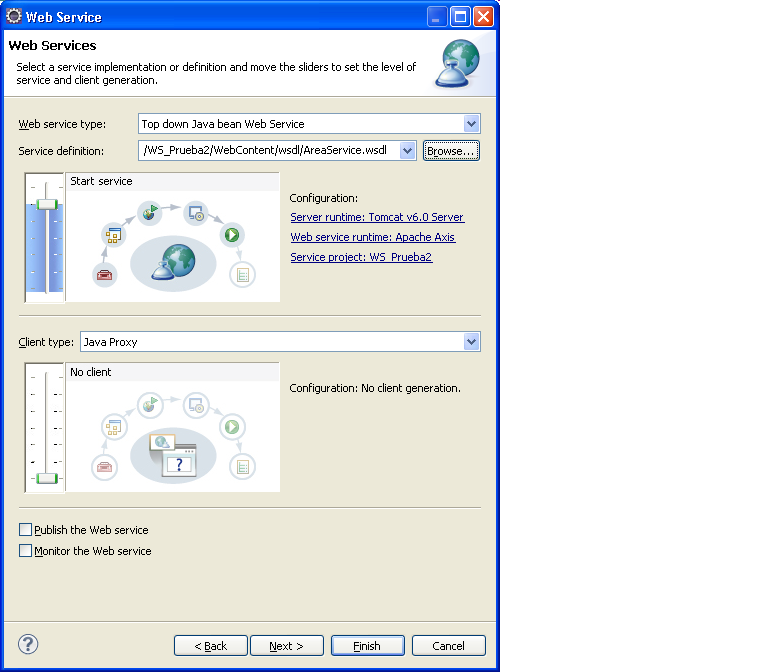Click the Assemble service stage icon in service diagram
Screen dimensions: 762x672
coord(114,235)
